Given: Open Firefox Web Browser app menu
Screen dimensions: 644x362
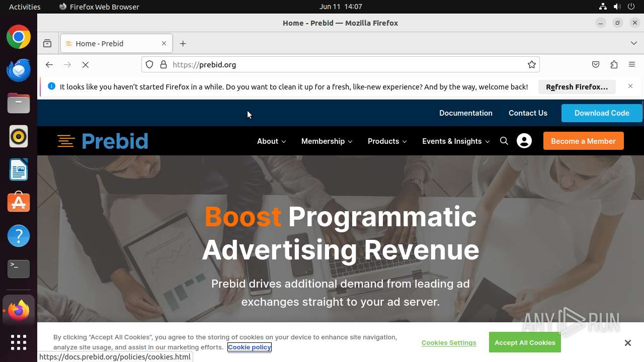Looking at the screenshot, I should point(99,7).
